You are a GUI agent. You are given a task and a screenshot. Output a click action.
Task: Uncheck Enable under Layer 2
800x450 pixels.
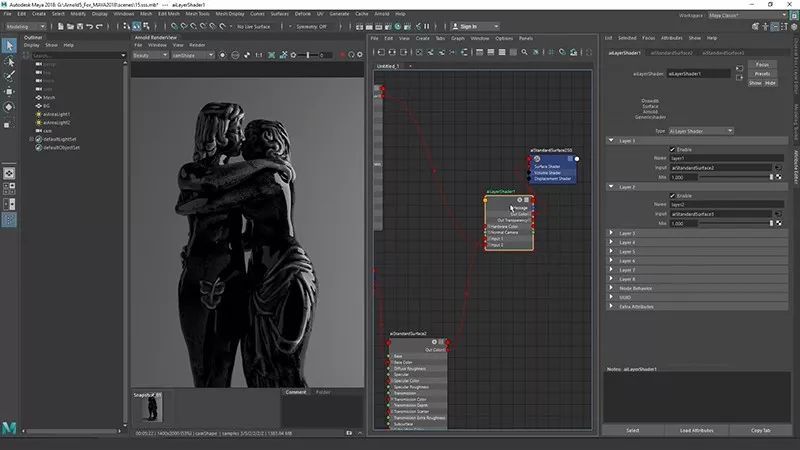click(672, 195)
